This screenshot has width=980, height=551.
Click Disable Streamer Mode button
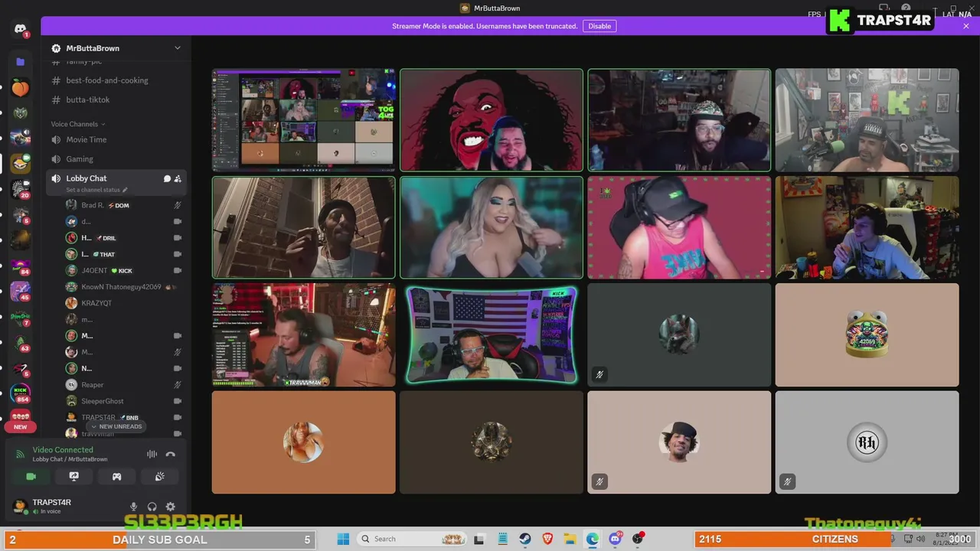click(x=599, y=26)
